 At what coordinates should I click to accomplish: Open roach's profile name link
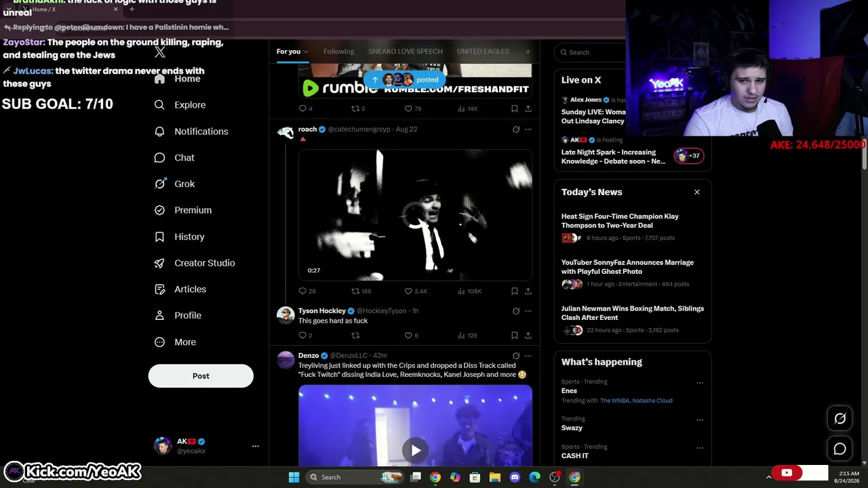pyautogui.click(x=307, y=129)
